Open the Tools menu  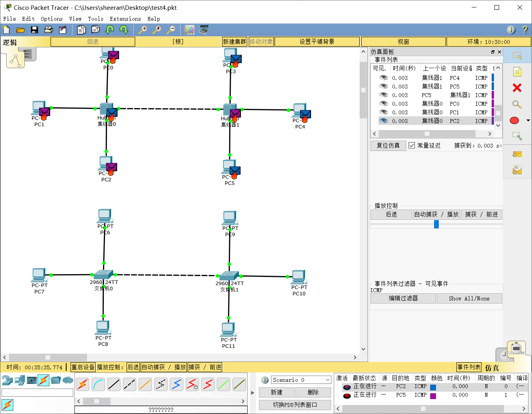[96, 19]
